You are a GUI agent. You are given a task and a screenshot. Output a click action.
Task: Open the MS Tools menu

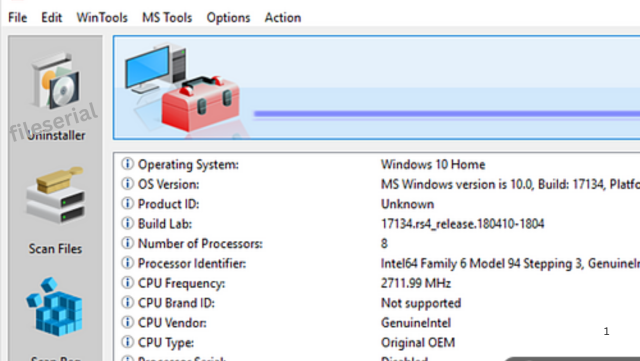coord(167,18)
